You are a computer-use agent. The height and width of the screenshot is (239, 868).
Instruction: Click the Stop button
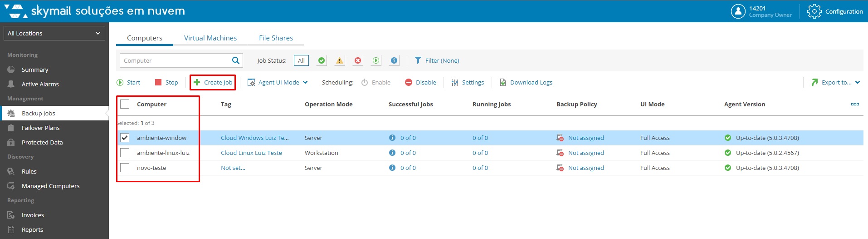pos(166,82)
